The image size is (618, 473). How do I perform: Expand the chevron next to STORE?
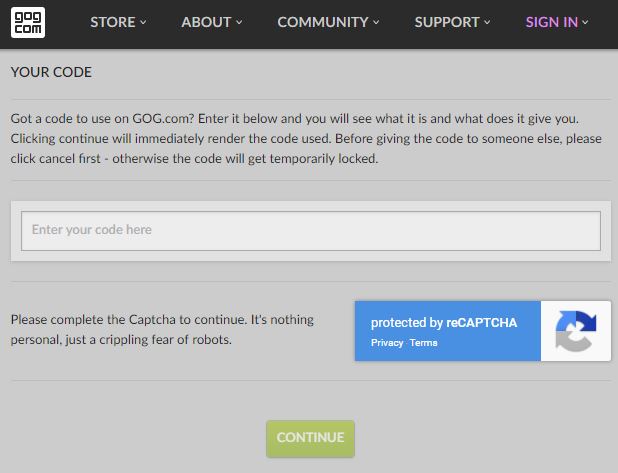click(143, 23)
